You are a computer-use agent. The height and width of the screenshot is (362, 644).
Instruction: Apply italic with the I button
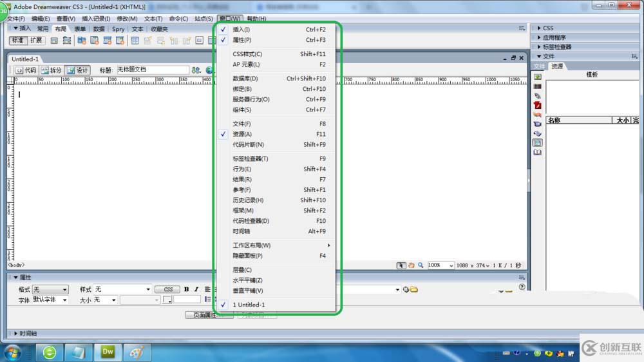click(x=196, y=289)
